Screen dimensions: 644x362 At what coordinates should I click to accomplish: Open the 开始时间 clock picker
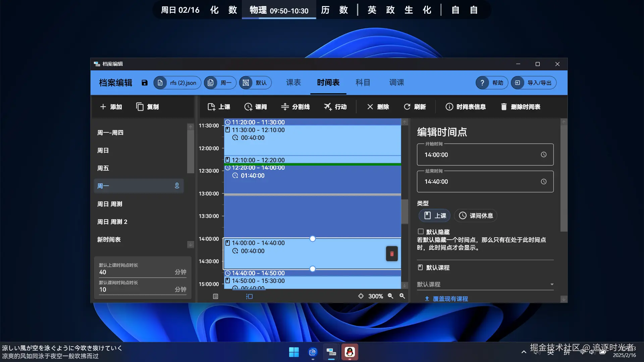tap(543, 155)
